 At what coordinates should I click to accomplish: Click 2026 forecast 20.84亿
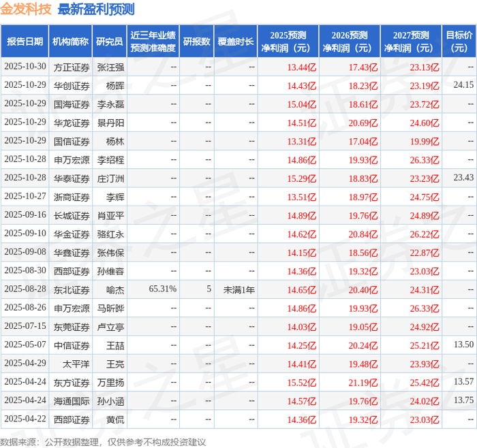pyautogui.click(x=363, y=234)
